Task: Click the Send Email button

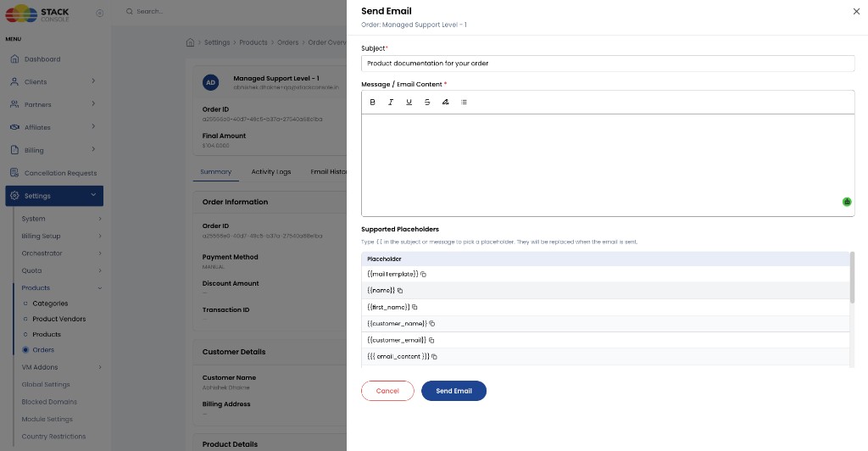Action: tap(454, 391)
